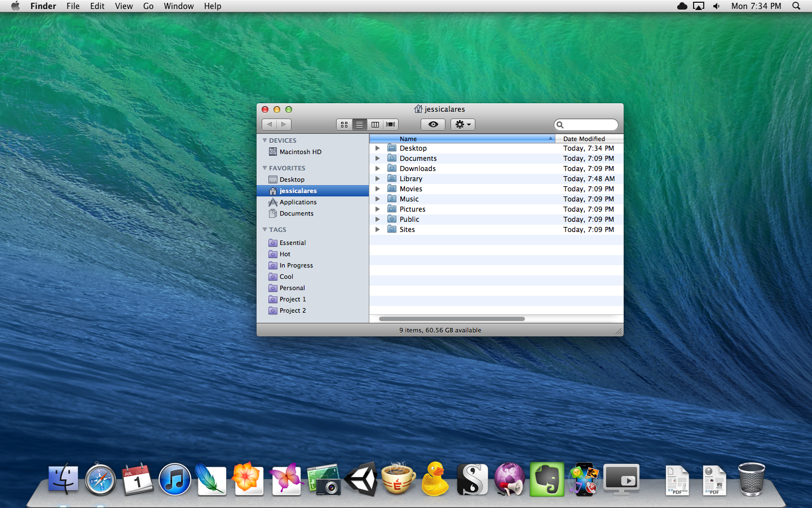
Task: Launch Safari from the Dock
Action: click(100, 480)
